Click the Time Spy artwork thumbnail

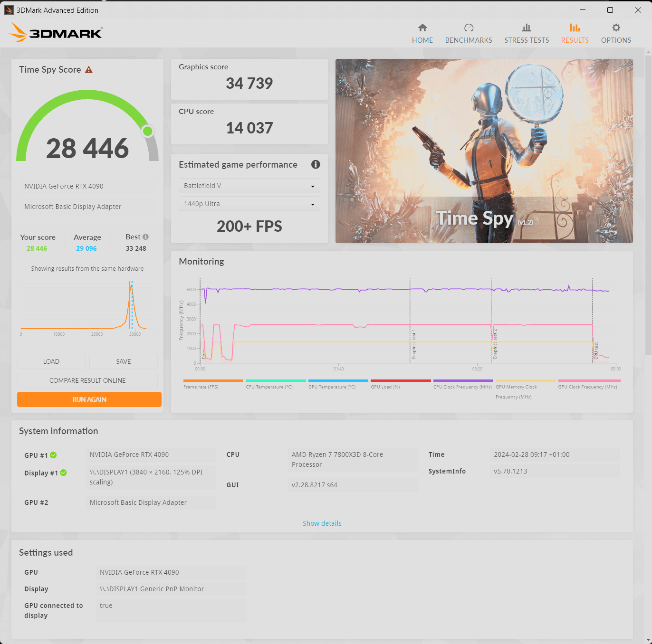coord(484,151)
